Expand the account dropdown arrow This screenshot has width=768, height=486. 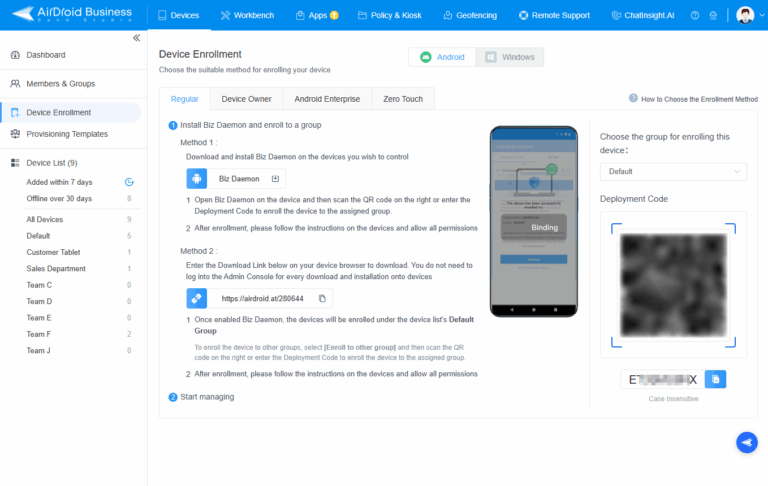point(762,15)
